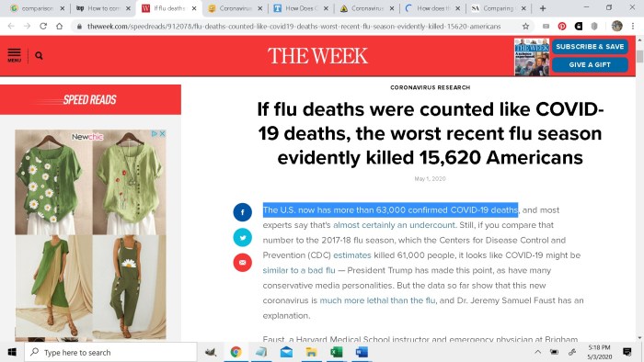This screenshot has width=644, height=362.
Task: Open a new browser tab
Action: coord(543,8)
